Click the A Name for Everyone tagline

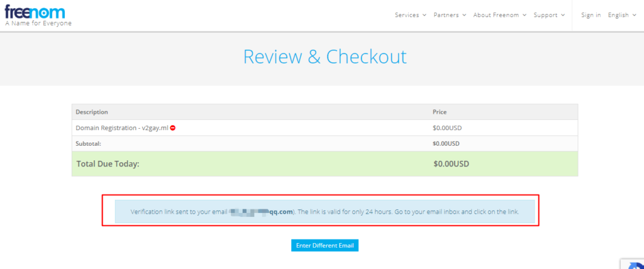[x=38, y=23]
